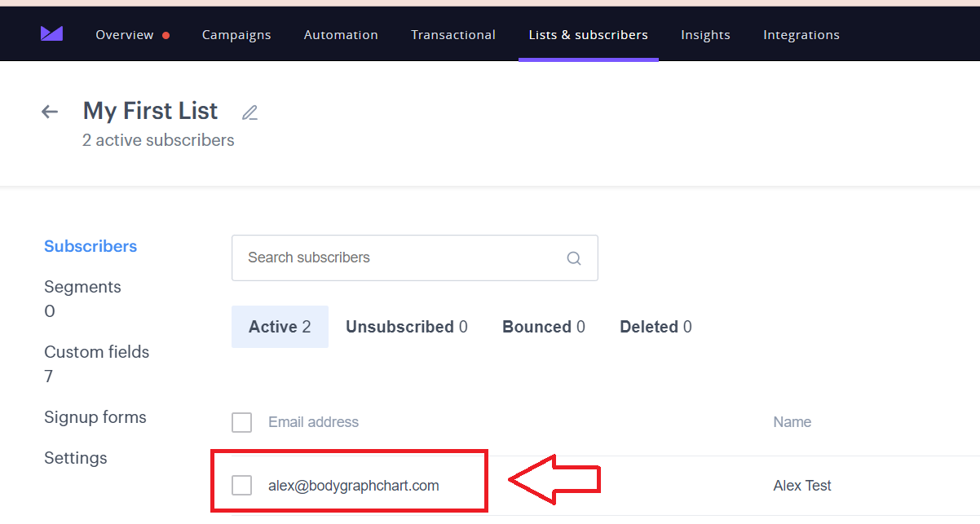Screen dimensions: 980x524
Task: Click the name Alex Test
Action: click(x=802, y=486)
